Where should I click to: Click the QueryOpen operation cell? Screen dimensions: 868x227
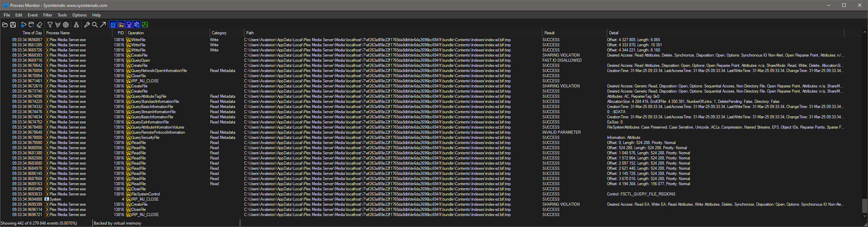pyautogui.click(x=140, y=60)
